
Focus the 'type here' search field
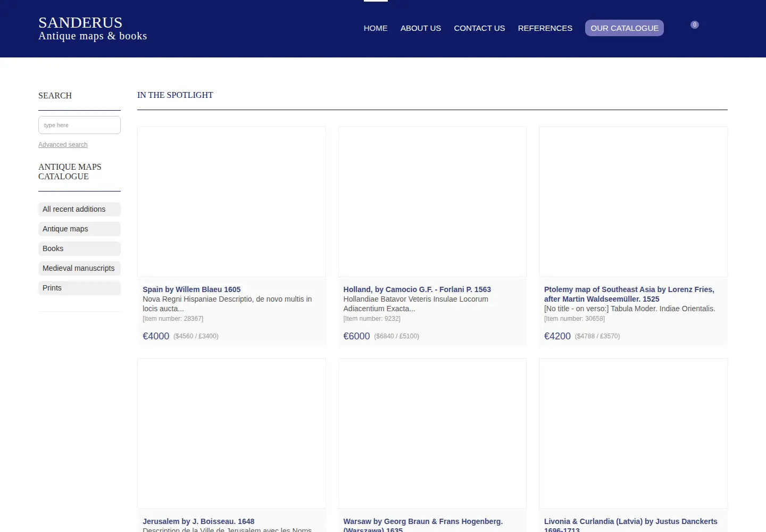coord(79,125)
